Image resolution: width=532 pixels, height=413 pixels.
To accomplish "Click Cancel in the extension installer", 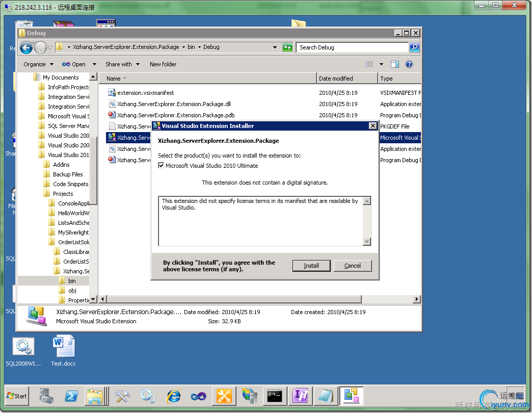I will (353, 266).
